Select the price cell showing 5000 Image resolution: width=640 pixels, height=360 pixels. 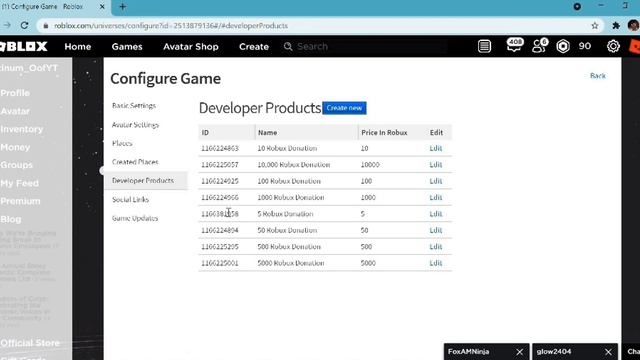368,263
